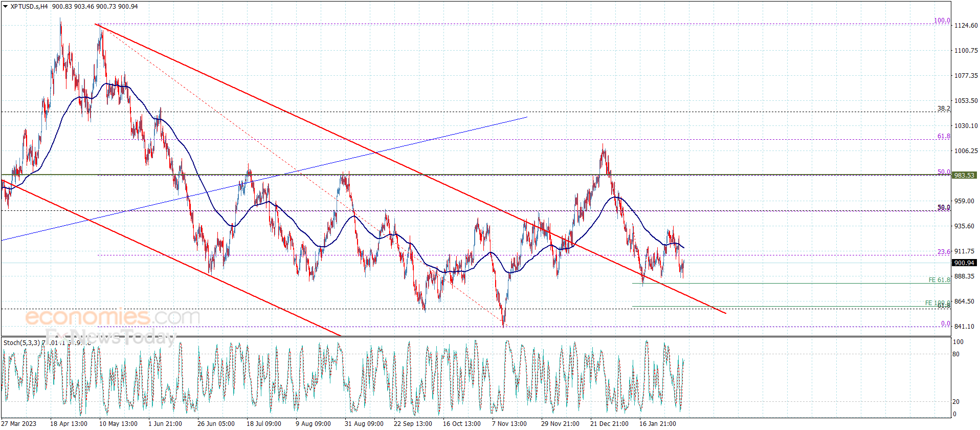The width and height of the screenshot is (980, 430).
Task: Click the 38.2 Fibonacci level label
Action: click(943, 109)
